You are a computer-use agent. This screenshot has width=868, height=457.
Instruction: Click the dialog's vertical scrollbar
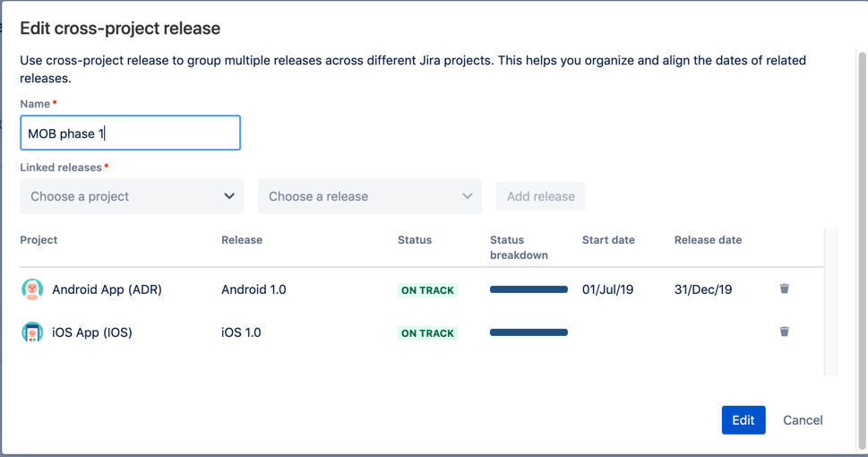[x=862, y=249]
